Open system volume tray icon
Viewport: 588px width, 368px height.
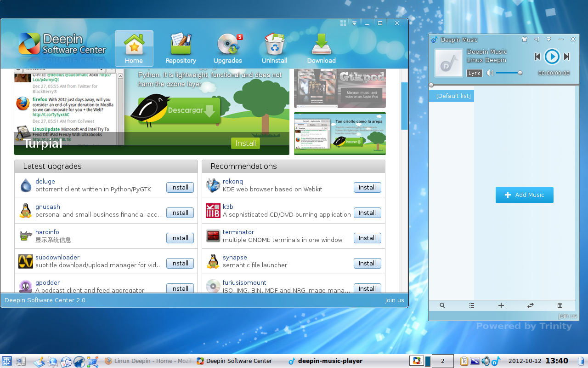click(486, 361)
